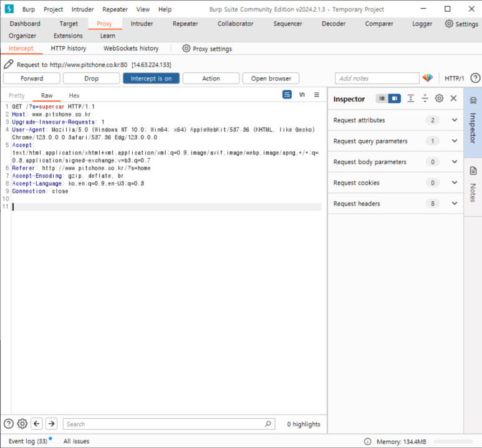The width and height of the screenshot is (482, 448).
Task: Open the highlight color picker
Action: tap(428, 78)
